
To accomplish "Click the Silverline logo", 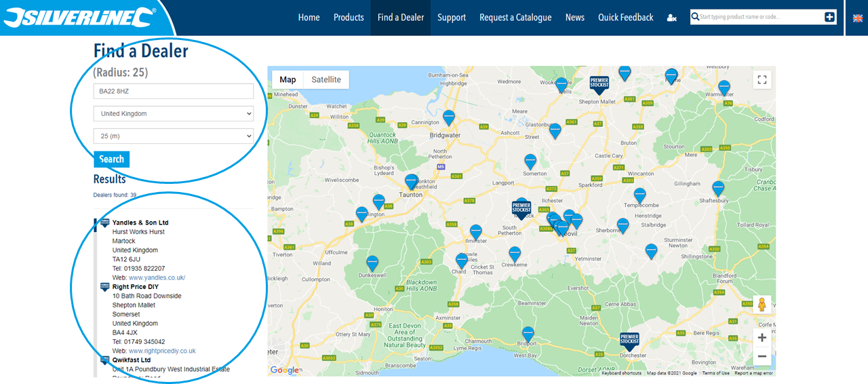I will [x=80, y=18].
